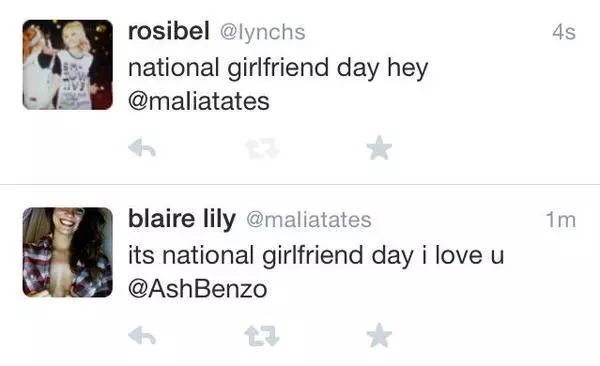Viewport: 600px width, 366px height.
Task: Open tweet text 'national girlfriend day hey'
Action: tap(278, 68)
